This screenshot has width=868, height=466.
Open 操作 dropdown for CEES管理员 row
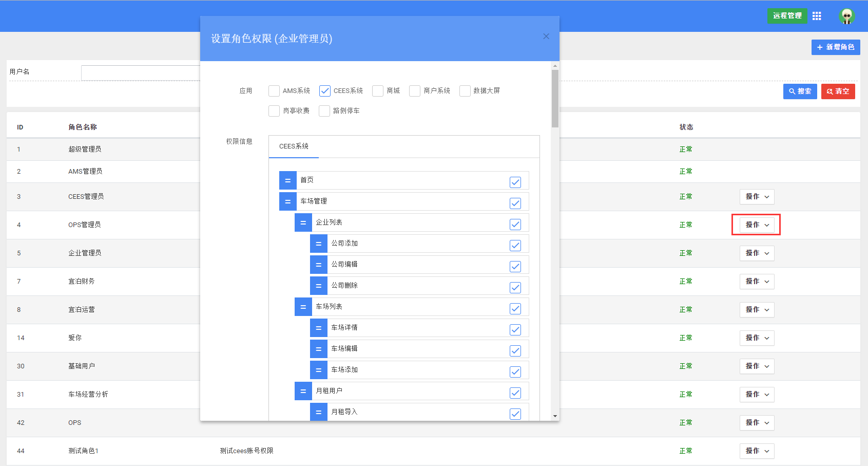757,197
